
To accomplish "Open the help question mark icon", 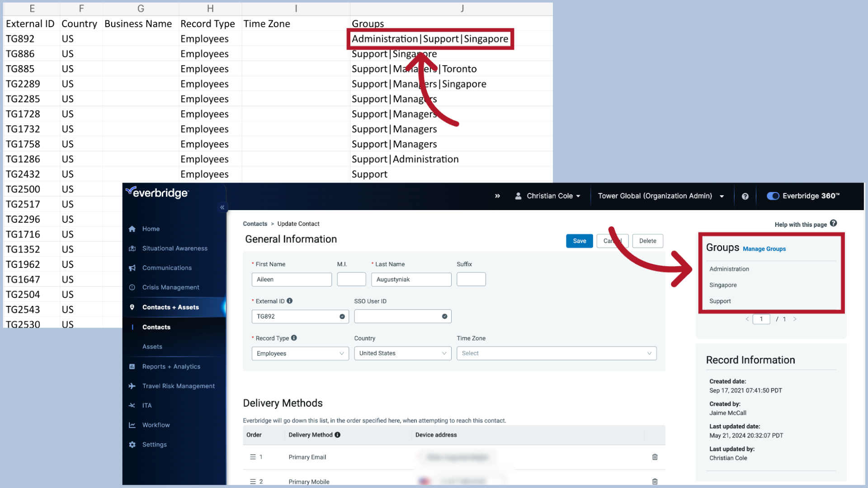I will tap(745, 196).
